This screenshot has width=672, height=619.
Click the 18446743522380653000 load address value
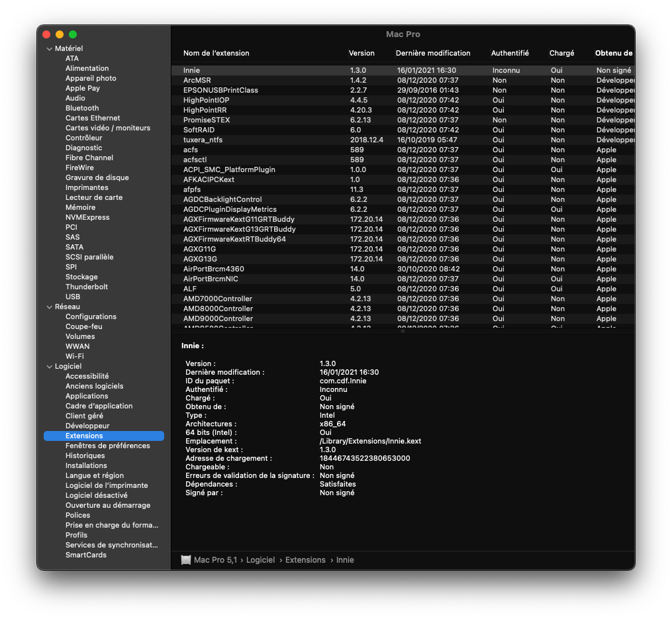point(365,458)
